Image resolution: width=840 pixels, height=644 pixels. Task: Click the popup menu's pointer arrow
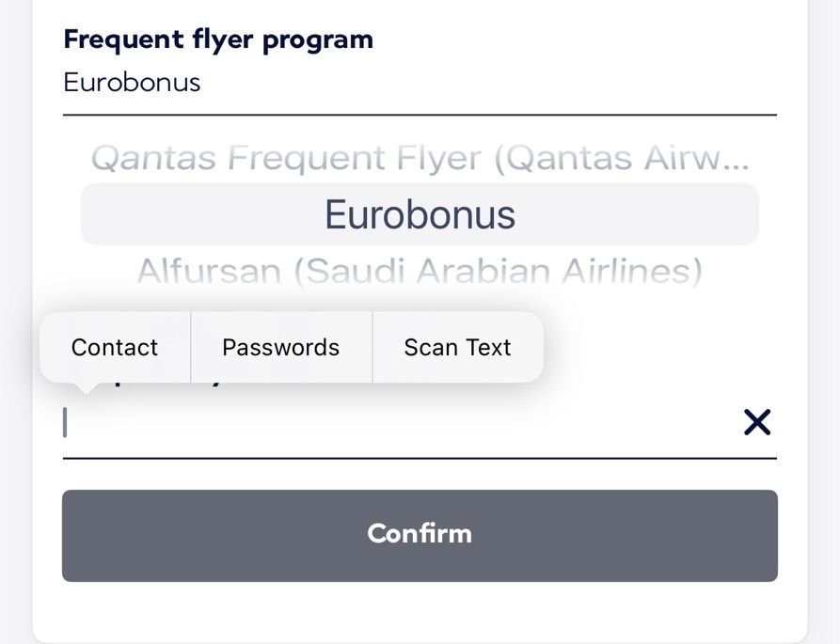[x=87, y=386]
